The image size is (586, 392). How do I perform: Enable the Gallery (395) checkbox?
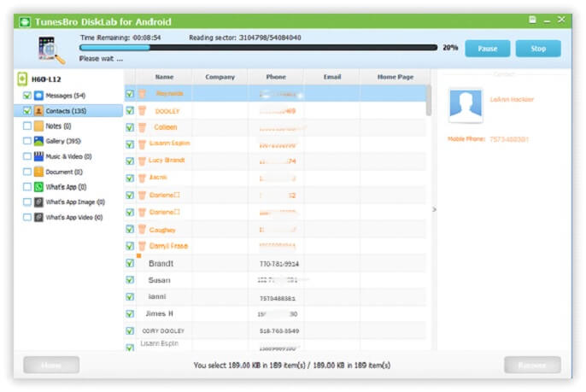(27, 141)
